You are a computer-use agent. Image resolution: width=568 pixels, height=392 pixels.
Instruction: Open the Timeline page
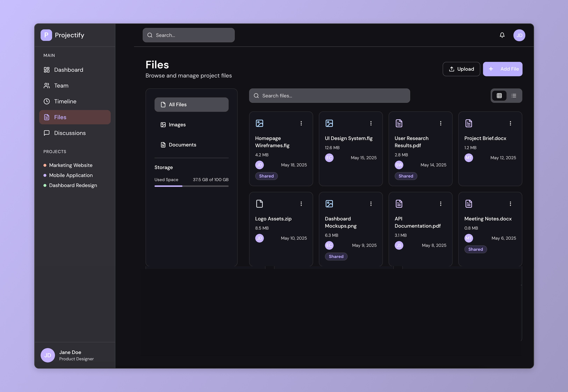pos(65,101)
